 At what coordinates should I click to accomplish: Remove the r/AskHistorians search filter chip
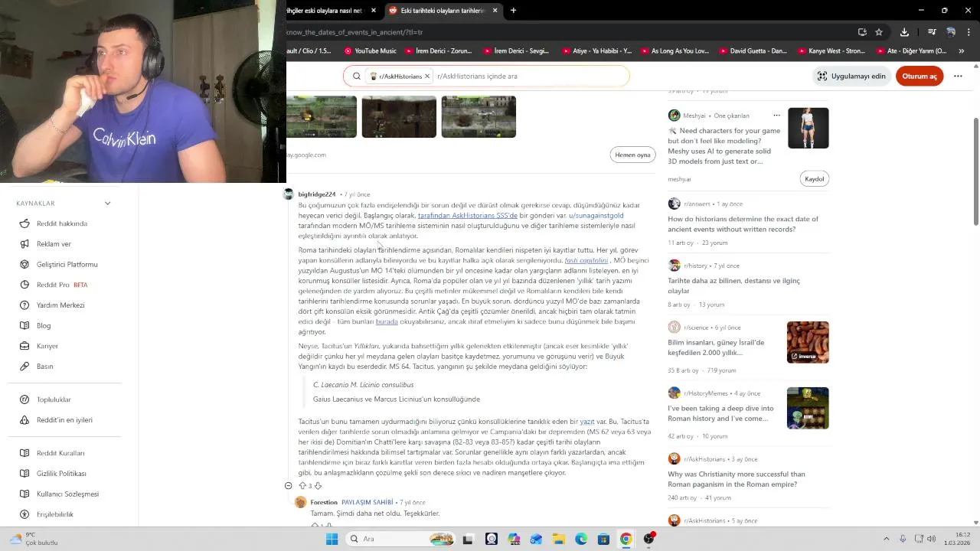click(427, 76)
